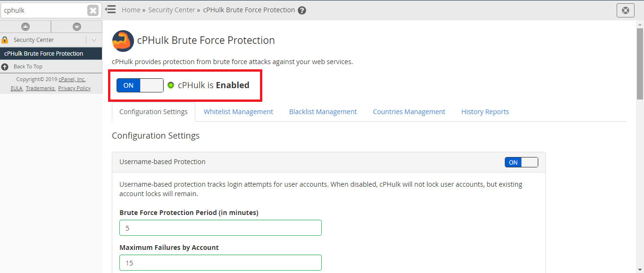Open the Blacklist Management tab
Screen dimensions: 644x273
323,112
